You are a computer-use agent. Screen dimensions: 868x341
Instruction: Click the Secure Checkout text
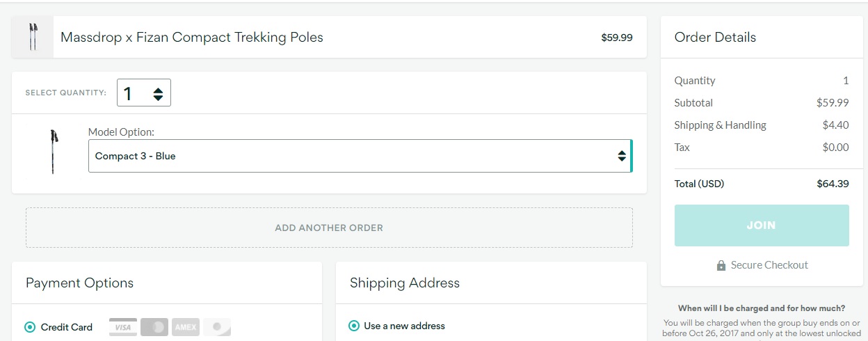pos(769,265)
